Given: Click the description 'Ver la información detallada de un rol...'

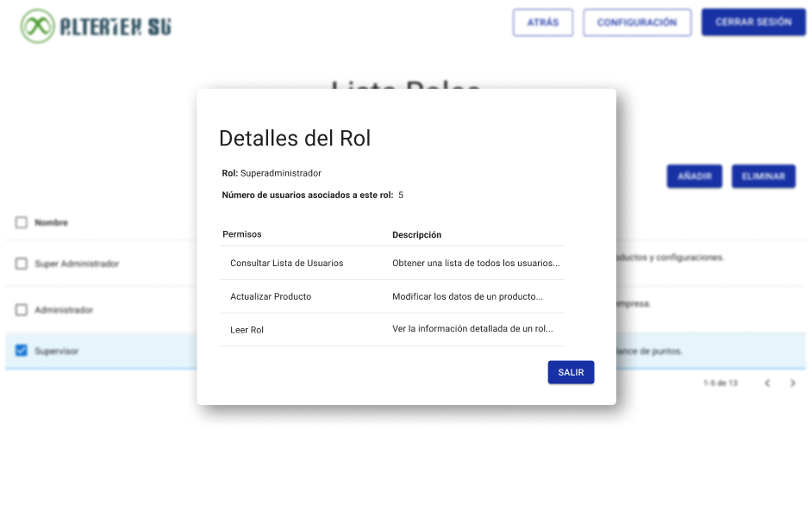Looking at the screenshot, I should 472,328.
